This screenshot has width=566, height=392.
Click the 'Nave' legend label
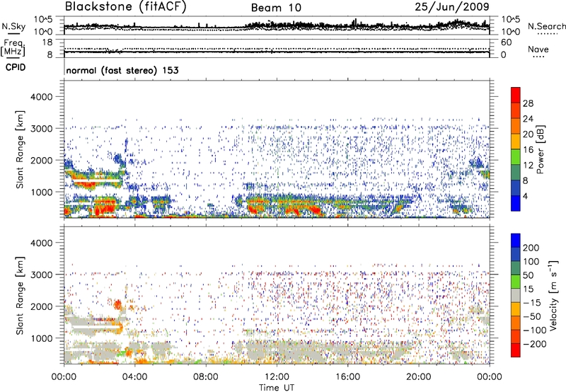[538, 49]
